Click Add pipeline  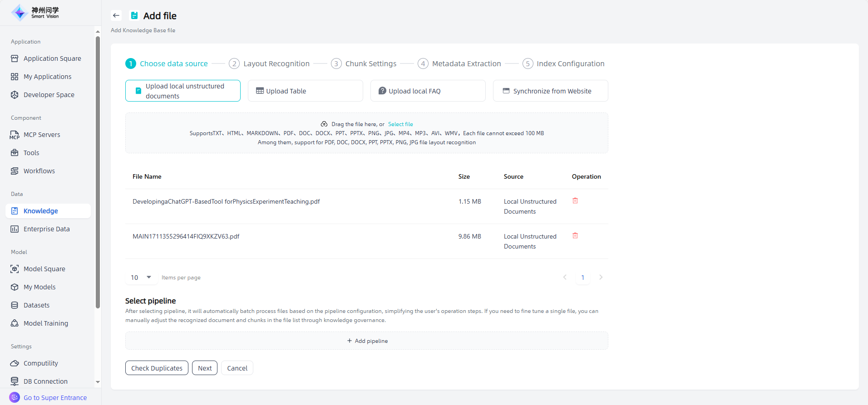click(x=367, y=341)
